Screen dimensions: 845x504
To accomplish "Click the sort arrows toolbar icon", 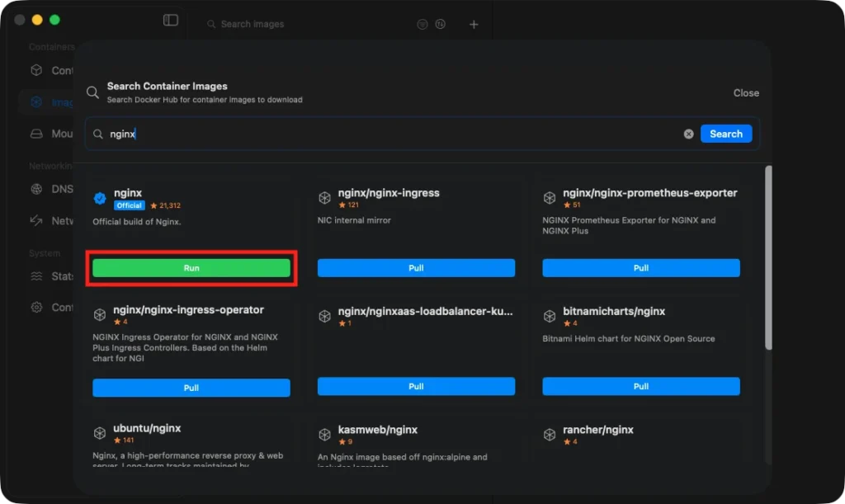I will [x=441, y=24].
